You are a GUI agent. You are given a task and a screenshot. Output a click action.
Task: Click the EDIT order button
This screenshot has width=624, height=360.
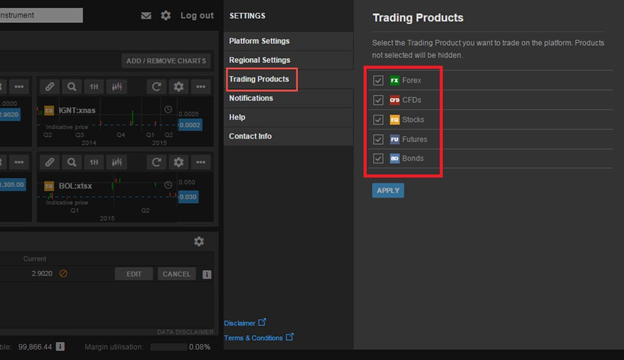[x=134, y=274]
